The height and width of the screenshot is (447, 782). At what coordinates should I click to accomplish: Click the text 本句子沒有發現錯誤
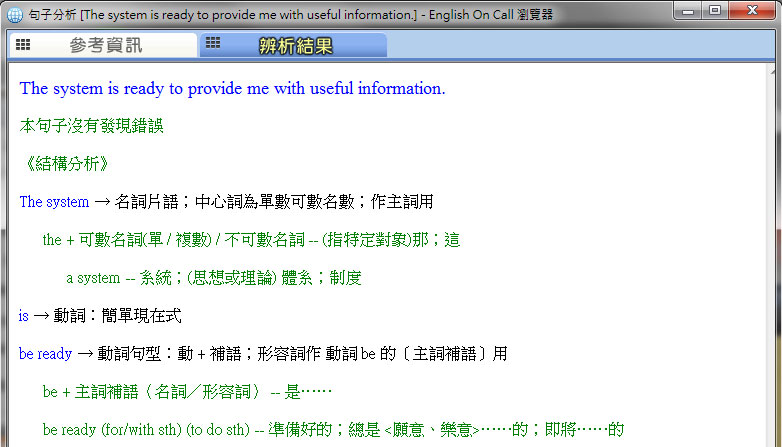[91, 126]
